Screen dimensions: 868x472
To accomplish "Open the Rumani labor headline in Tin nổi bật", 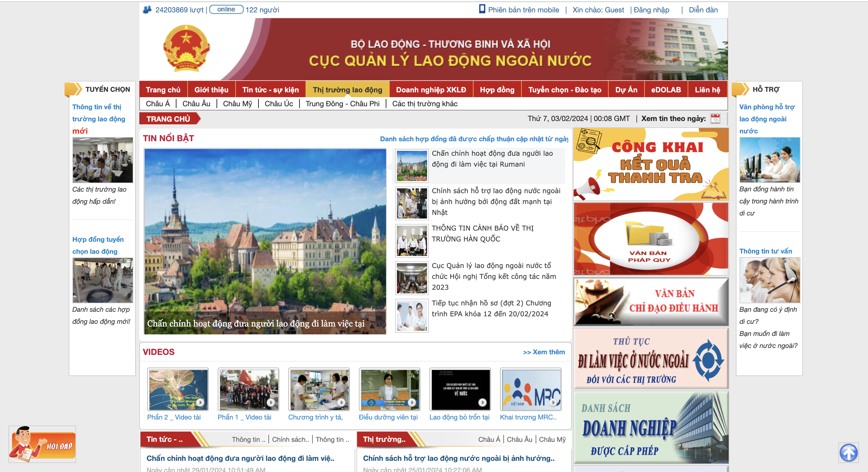I will (x=492, y=159).
